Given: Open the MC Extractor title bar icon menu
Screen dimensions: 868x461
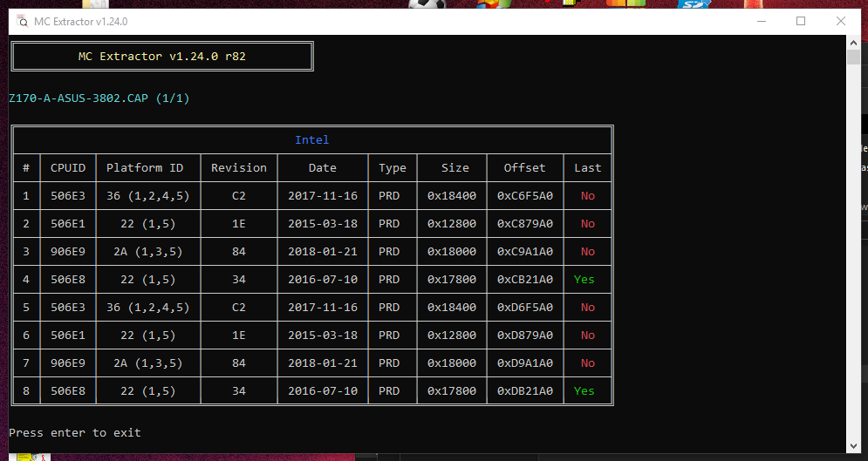Looking at the screenshot, I should (23, 22).
